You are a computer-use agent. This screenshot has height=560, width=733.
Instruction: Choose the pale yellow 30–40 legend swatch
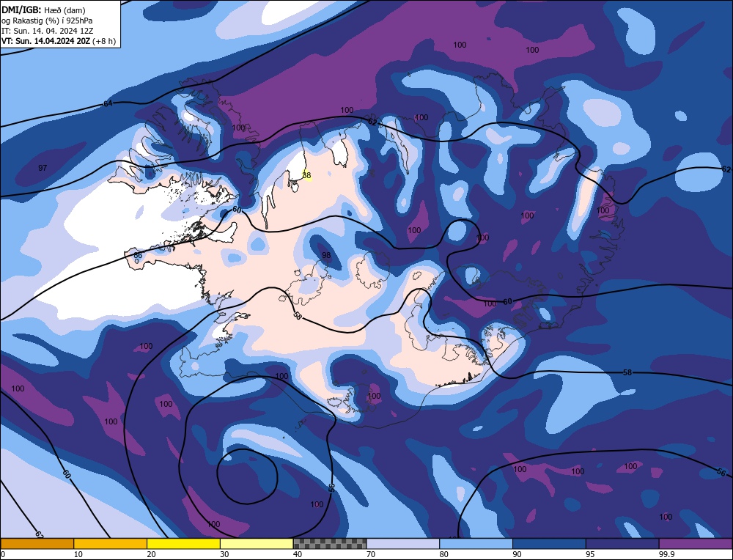coord(257,543)
